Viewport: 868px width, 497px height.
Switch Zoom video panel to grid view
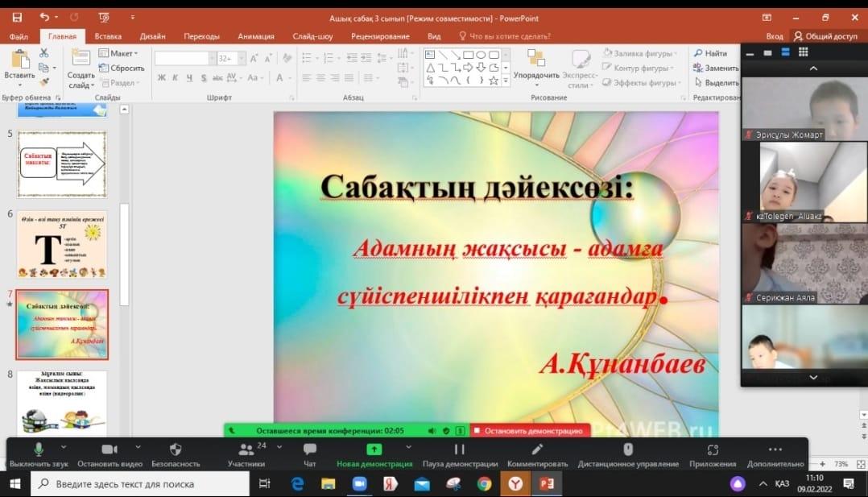coord(804,52)
